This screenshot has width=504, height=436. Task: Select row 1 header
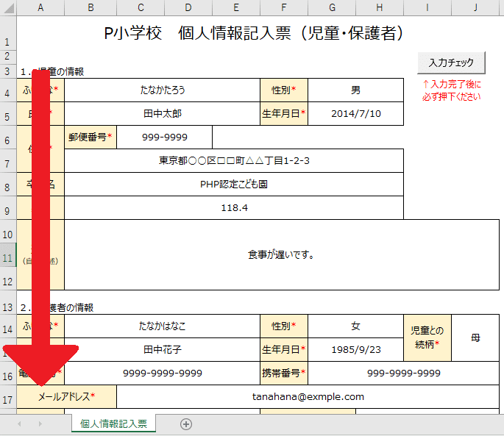(7, 33)
